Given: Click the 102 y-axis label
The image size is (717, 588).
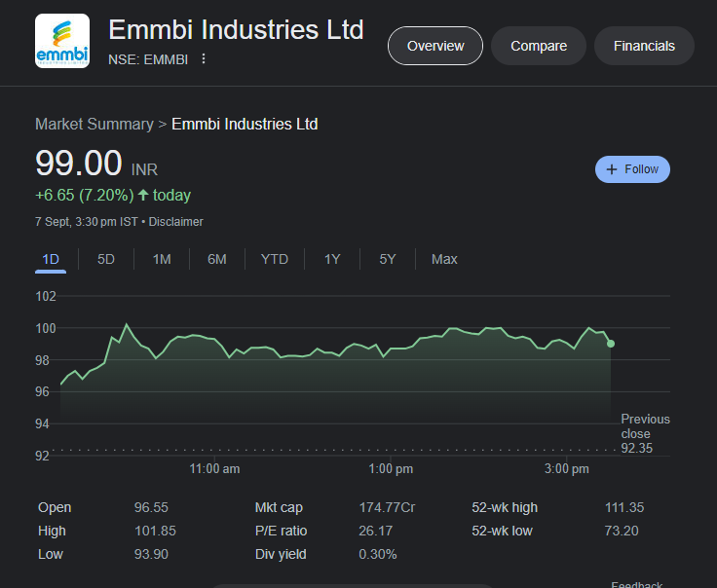Looking at the screenshot, I should coord(46,297).
